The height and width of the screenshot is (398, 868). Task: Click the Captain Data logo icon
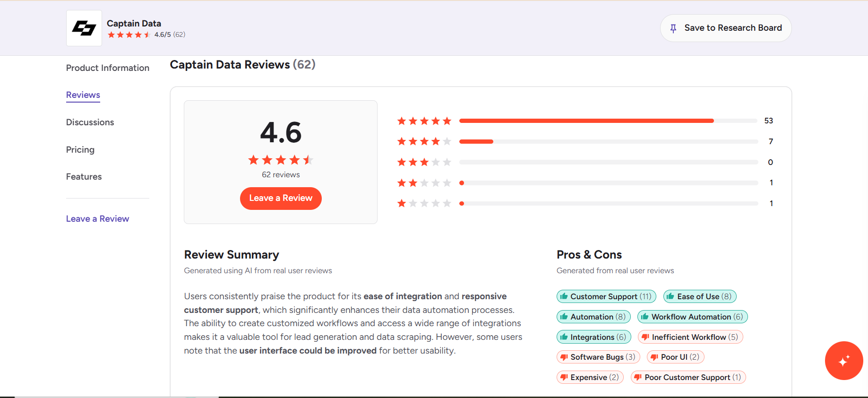pyautogui.click(x=84, y=28)
